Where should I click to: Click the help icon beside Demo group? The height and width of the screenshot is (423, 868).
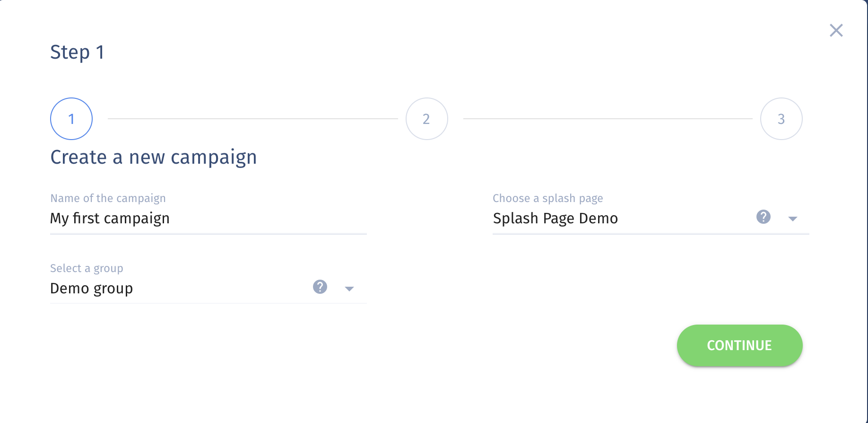point(320,287)
